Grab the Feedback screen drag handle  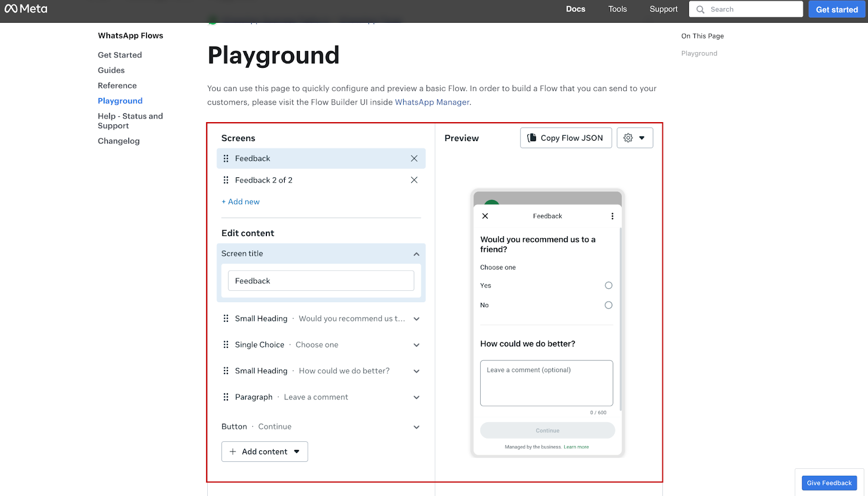[x=226, y=158]
